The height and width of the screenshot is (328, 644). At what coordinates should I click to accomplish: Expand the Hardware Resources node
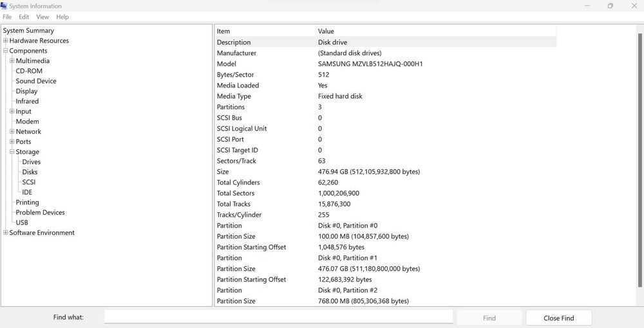click(x=5, y=41)
